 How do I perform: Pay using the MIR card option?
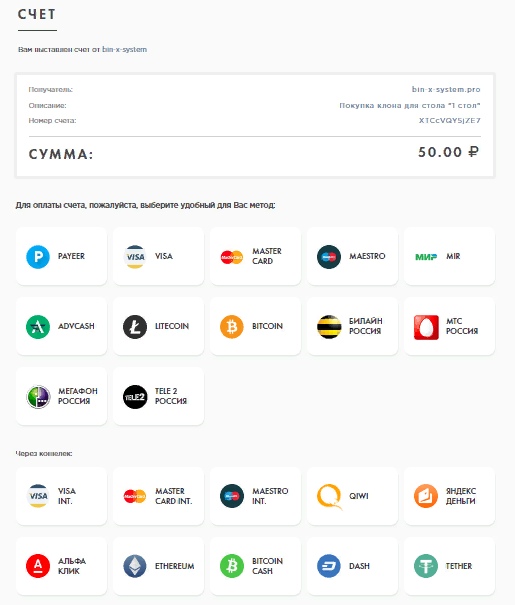coord(449,256)
